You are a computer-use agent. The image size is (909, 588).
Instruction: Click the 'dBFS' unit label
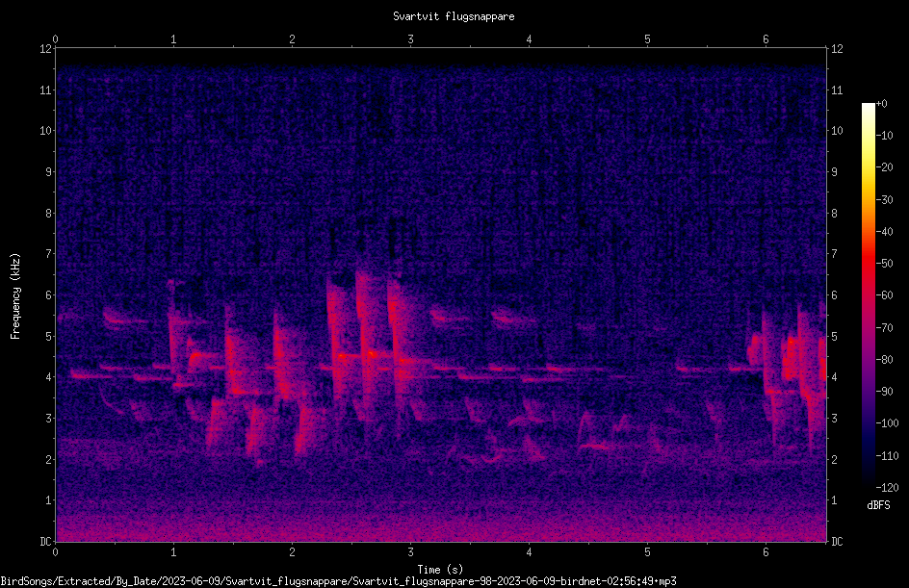point(878,505)
